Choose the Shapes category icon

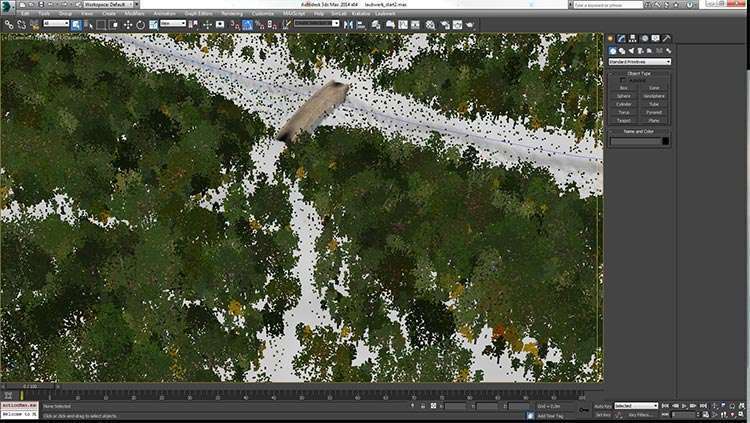coord(621,50)
